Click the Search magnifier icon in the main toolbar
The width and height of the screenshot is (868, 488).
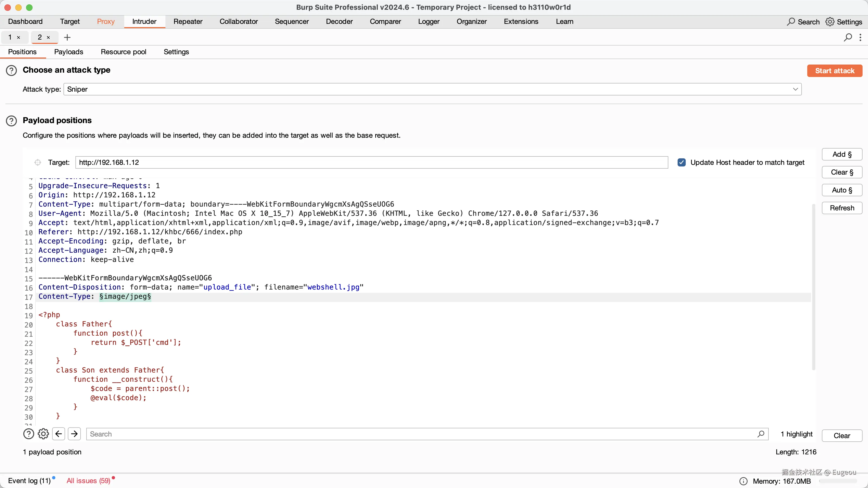tap(790, 22)
